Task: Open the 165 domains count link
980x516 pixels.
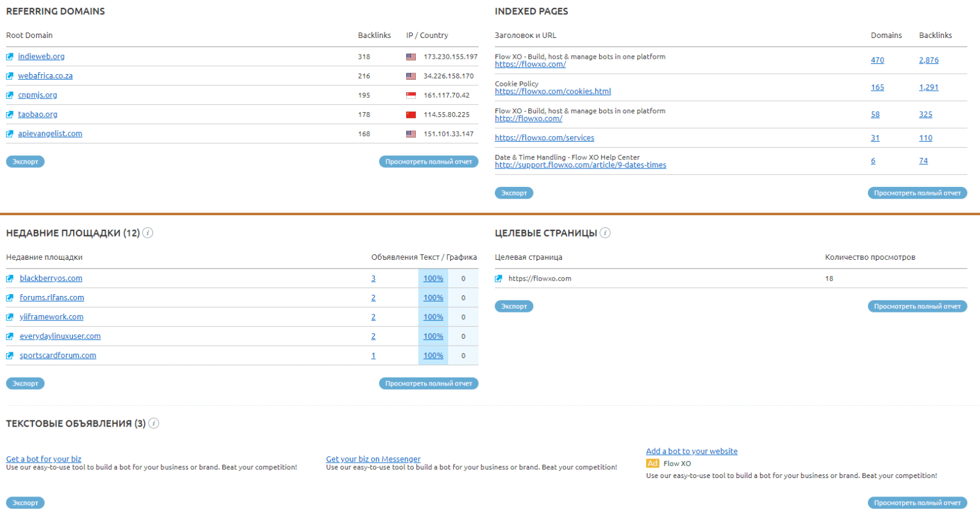Action: [878, 88]
